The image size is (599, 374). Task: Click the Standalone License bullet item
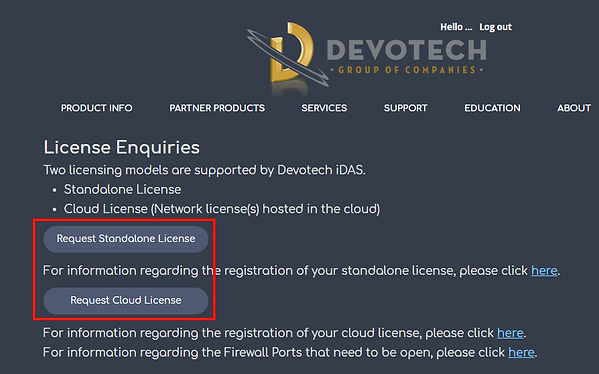pyautogui.click(x=123, y=189)
